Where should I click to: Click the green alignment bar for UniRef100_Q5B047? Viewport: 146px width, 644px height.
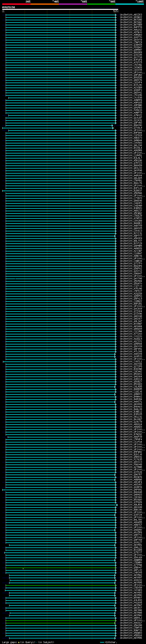(61, 567)
